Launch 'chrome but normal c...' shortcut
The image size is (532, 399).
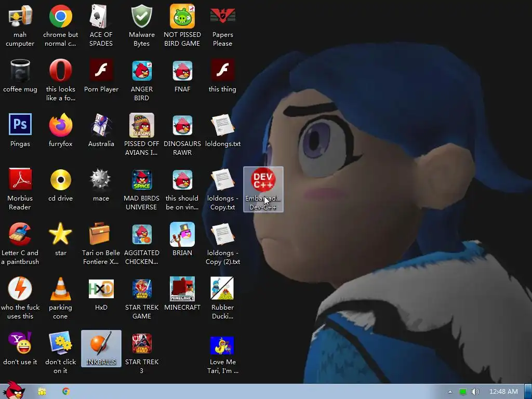coord(60,25)
